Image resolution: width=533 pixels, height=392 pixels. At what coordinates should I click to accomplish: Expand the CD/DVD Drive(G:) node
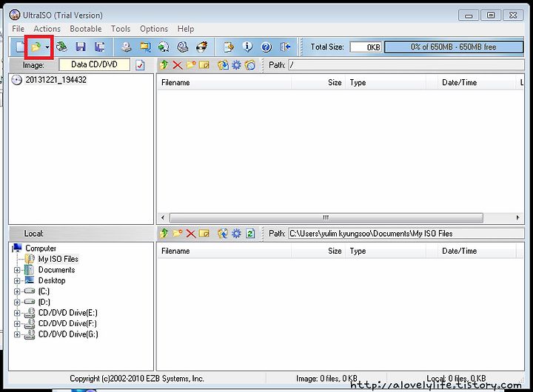tap(16, 334)
